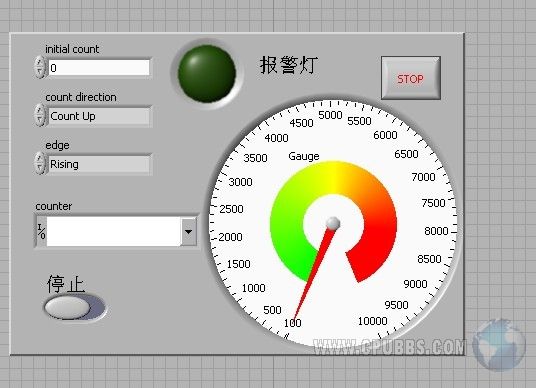Click the initial count numeric field
Viewport: 536px width, 388px height.
pos(99,68)
